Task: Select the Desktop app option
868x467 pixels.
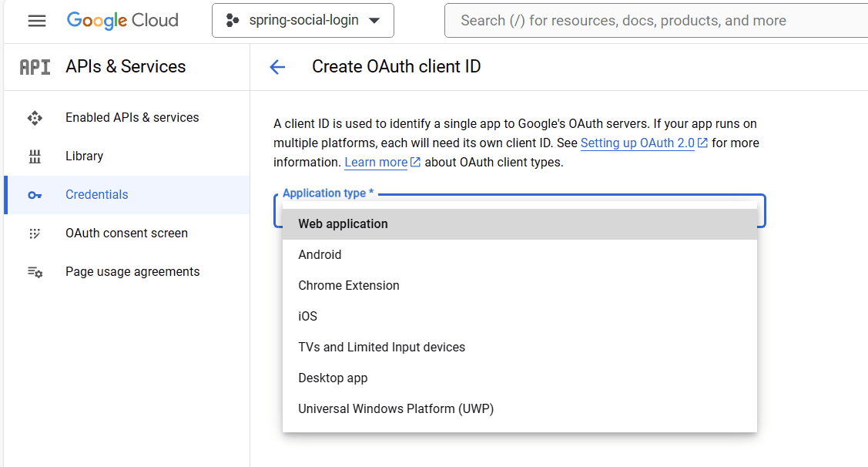Action: click(333, 378)
